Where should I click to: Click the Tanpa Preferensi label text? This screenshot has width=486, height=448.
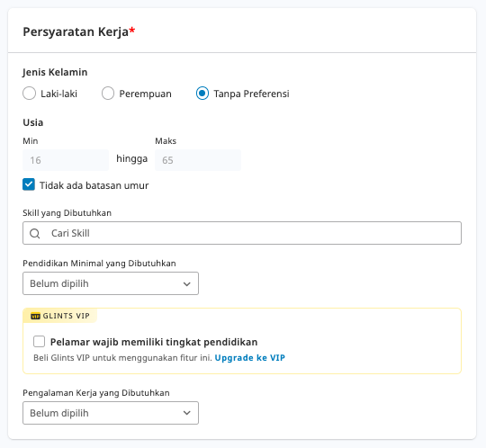coord(251,94)
